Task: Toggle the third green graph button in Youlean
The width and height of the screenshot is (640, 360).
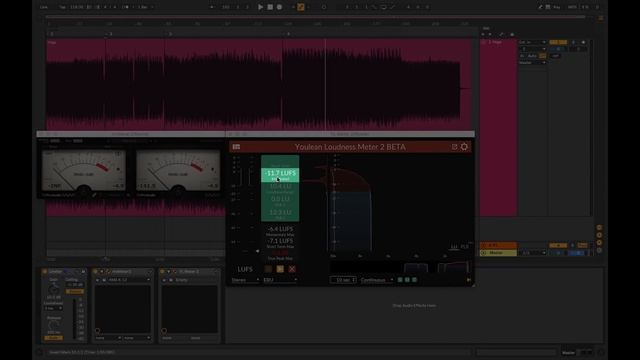Action: [x=414, y=280]
